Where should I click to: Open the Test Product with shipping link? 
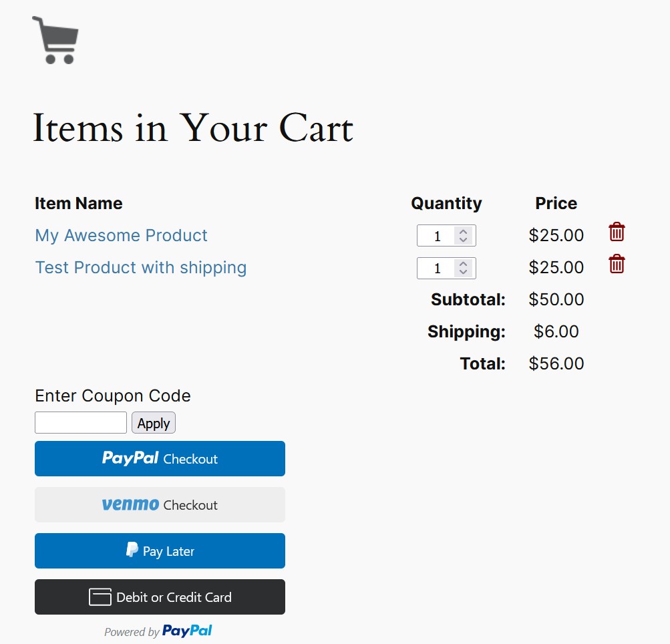point(140,267)
